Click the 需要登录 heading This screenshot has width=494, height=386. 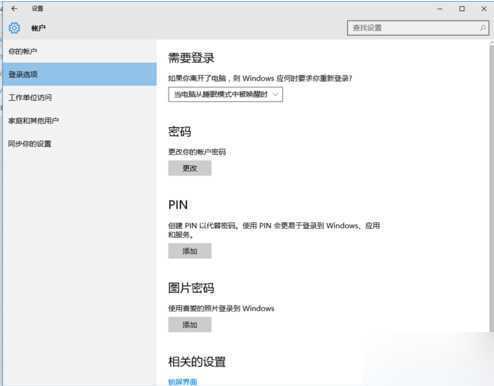pos(191,58)
